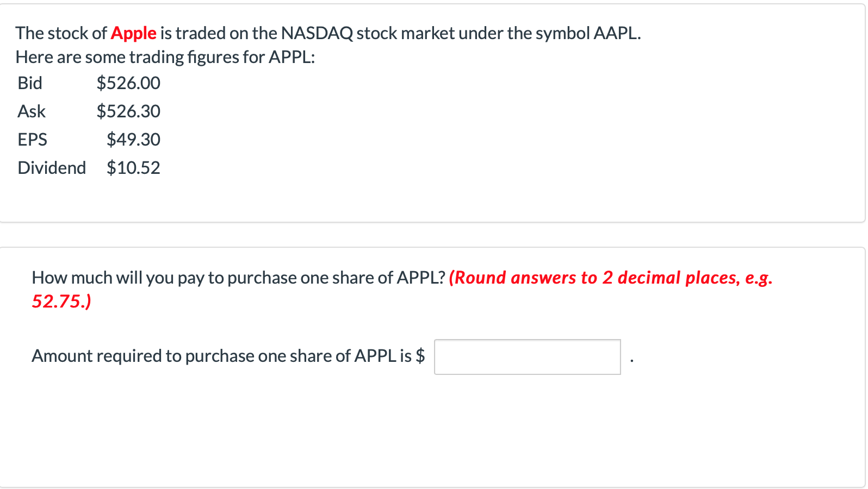
Task: Select the Ask price value $526.30
Action: coord(128,111)
